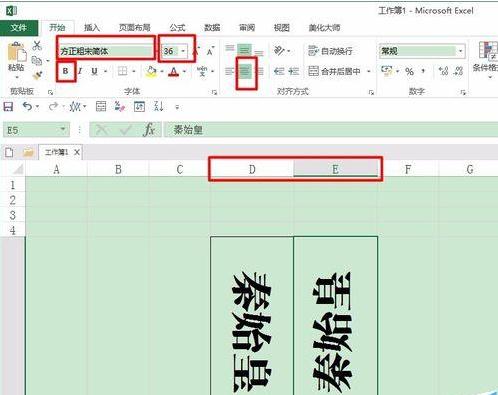Toggle bold formatting (B)
Viewport: 498px width, 395px height.
[66, 71]
